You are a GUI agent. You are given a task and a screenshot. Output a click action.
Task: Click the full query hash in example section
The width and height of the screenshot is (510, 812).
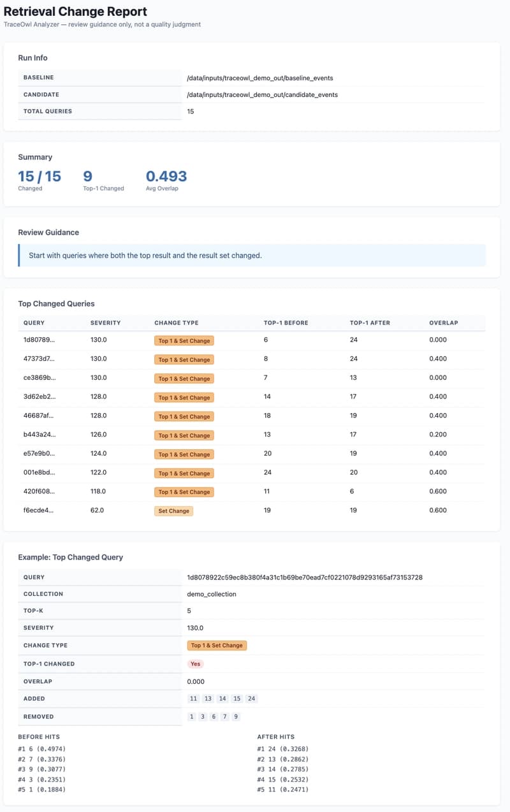pyautogui.click(x=305, y=577)
